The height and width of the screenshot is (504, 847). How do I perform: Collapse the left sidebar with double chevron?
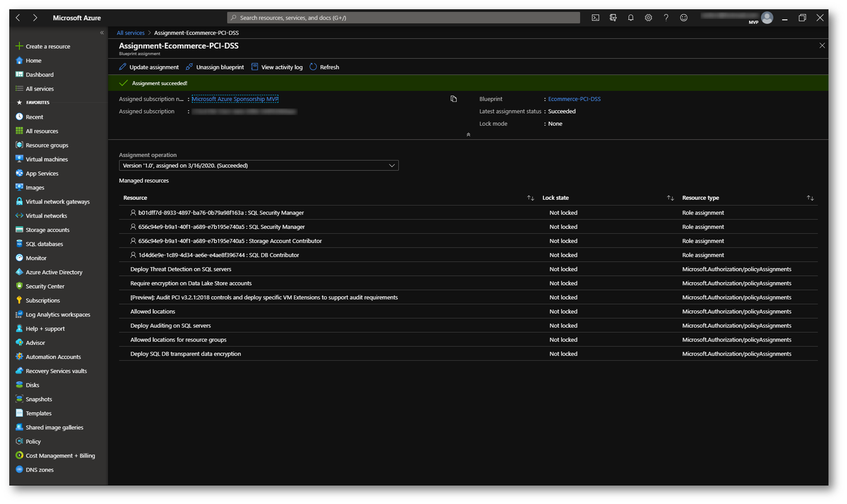pyautogui.click(x=102, y=33)
